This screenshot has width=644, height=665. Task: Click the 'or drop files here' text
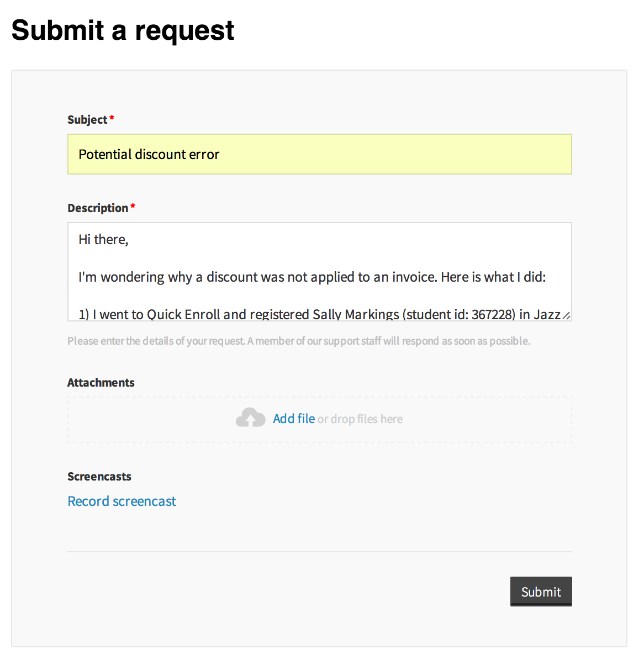[360, 419]
